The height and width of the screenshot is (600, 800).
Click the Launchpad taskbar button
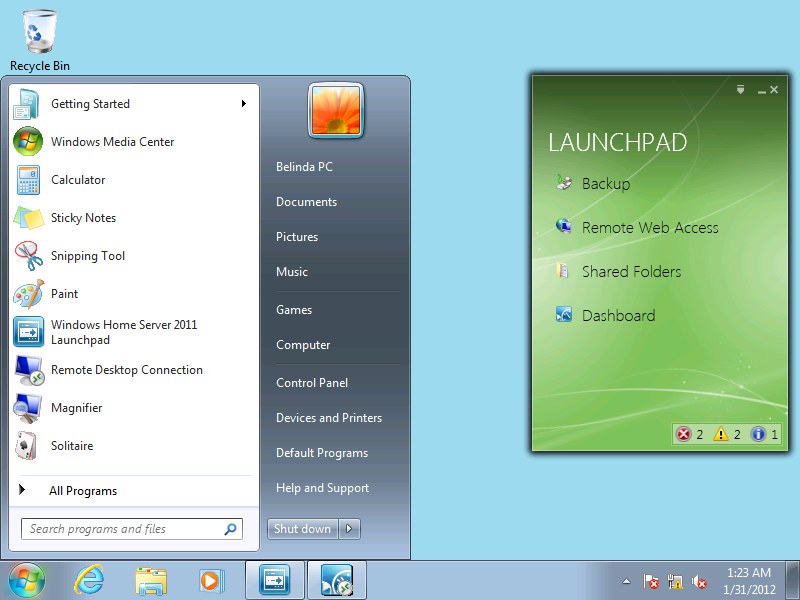275,580
